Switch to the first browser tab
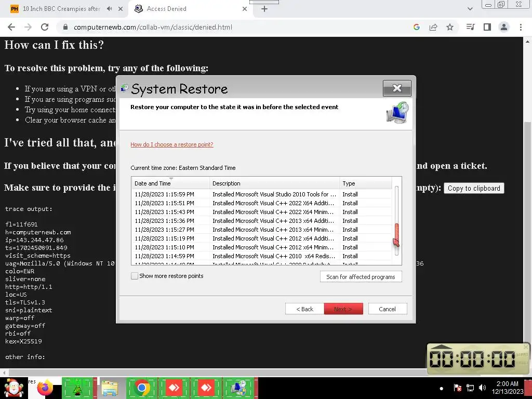The width and height of the screenshot is (532, 399). pyautogui.click(x=61, y=9)
